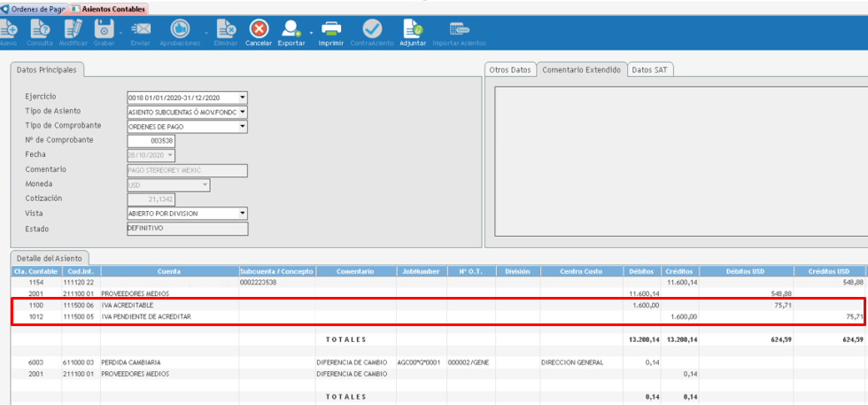Expand the Vista dropdown

click(x=242, y=214)
